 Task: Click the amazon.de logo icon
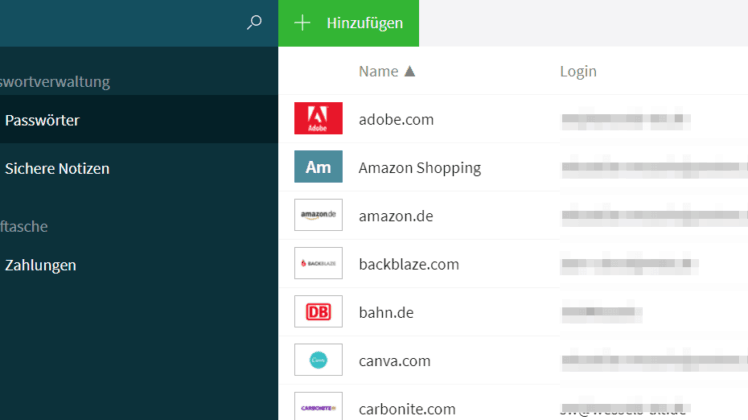pyautogui.click(x=318, y=215)
